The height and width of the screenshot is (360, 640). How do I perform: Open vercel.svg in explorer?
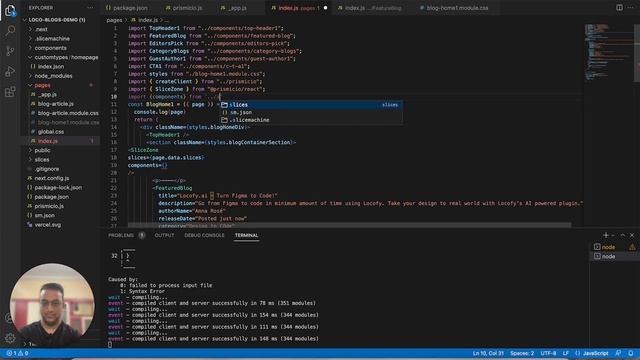47,225
